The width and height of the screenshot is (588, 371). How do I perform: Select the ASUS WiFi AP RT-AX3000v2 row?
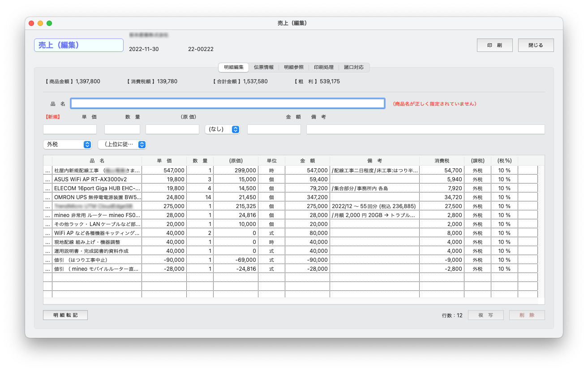point(97,179)
